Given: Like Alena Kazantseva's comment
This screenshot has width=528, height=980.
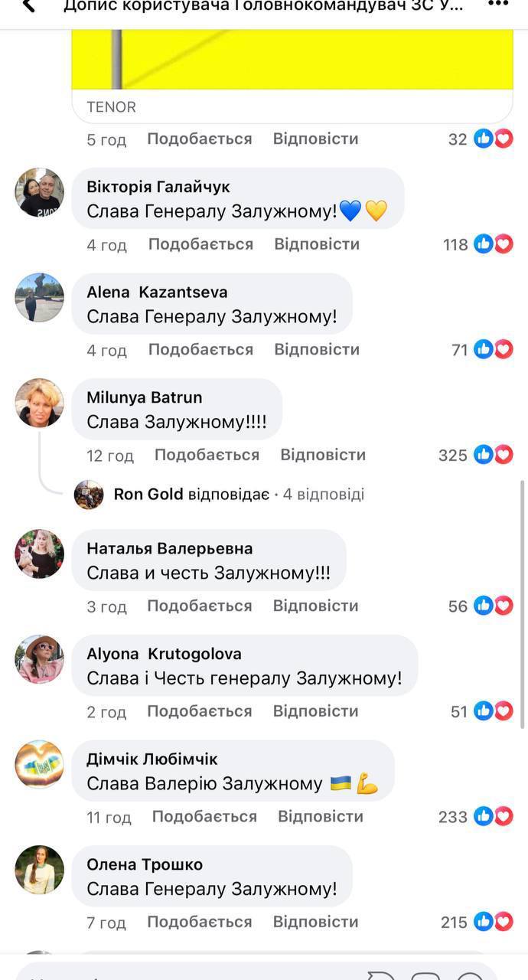Looking at the screenshot, I should pyautogui.click(x=200, y=349).
